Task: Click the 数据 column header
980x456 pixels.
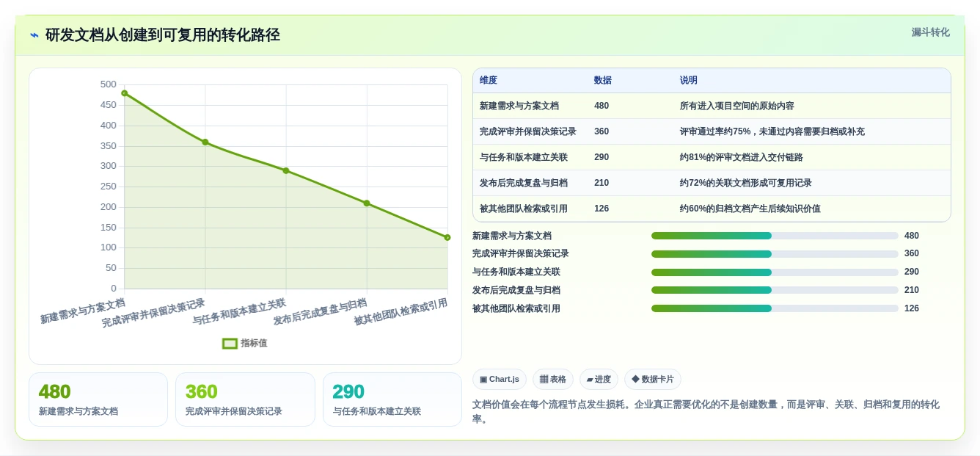Action: click(x=603, y=81)
